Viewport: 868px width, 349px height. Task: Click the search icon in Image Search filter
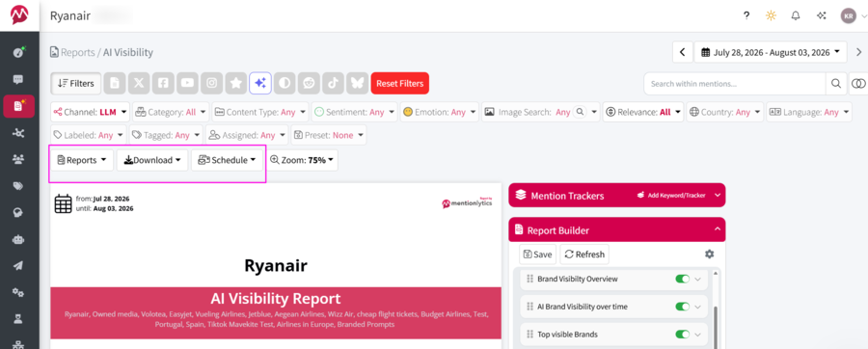pyautogui.click(x=580, y=112)
